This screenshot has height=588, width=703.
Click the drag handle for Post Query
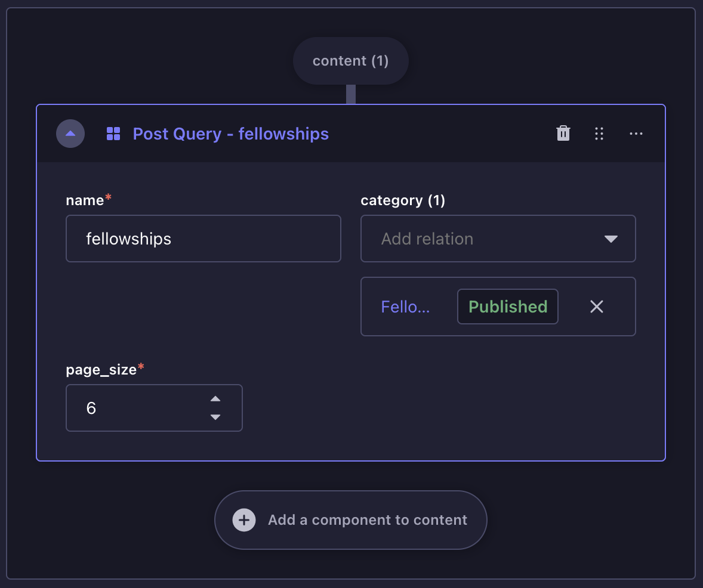tap(599, 134)
